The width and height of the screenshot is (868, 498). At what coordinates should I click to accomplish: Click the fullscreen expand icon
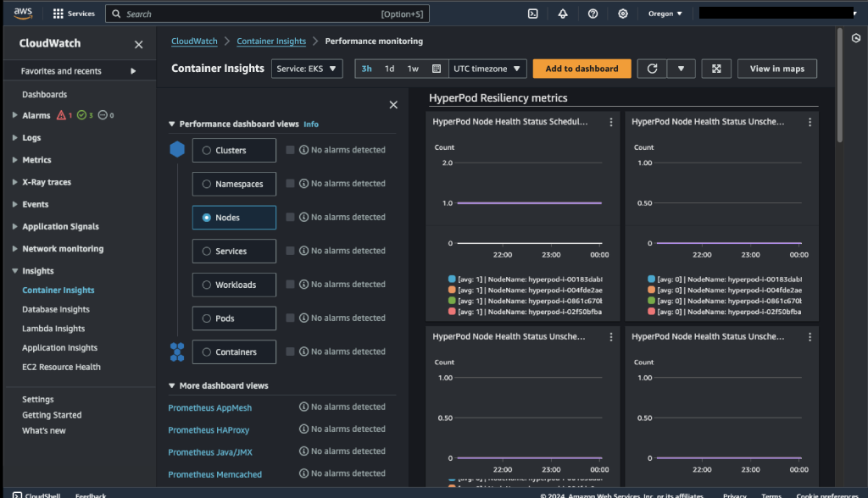coord(716,69)
